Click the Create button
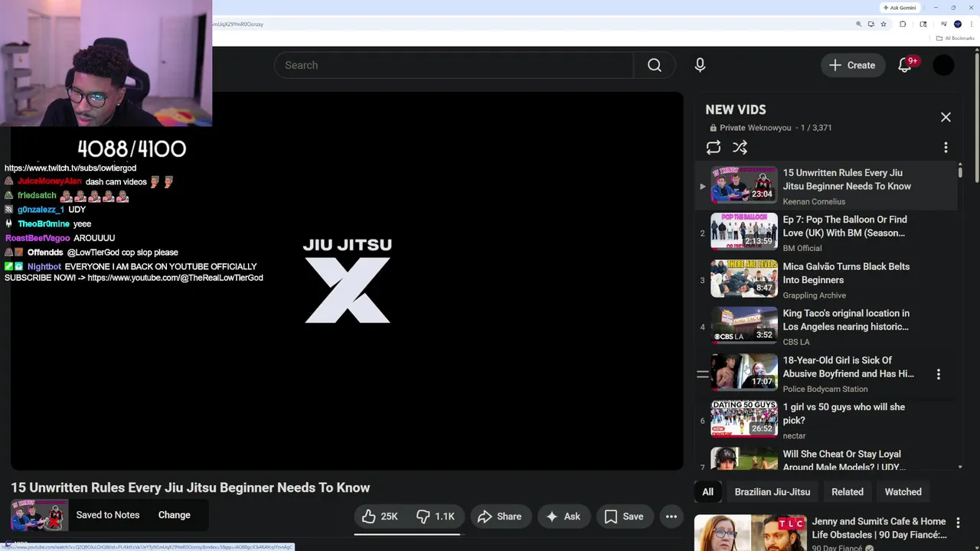The width and height of the screenshot is (980, 551). [x=852, y=65]
